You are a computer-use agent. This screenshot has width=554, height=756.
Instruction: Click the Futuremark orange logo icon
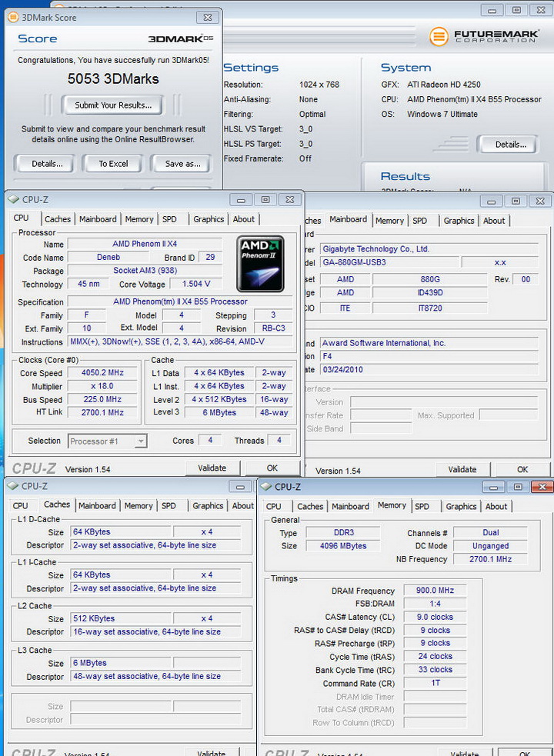click(x=439, y=37)
